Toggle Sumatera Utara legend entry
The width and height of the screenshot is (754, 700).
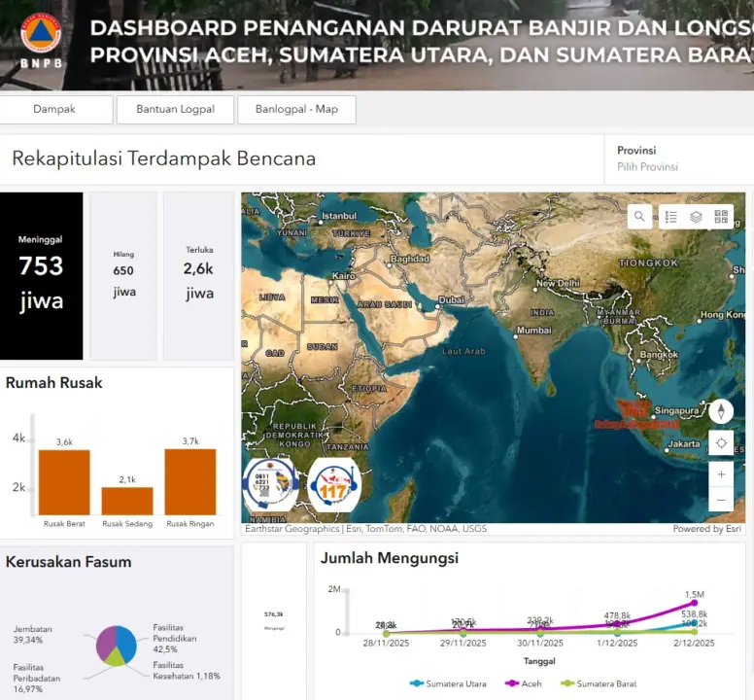[448, 683]
